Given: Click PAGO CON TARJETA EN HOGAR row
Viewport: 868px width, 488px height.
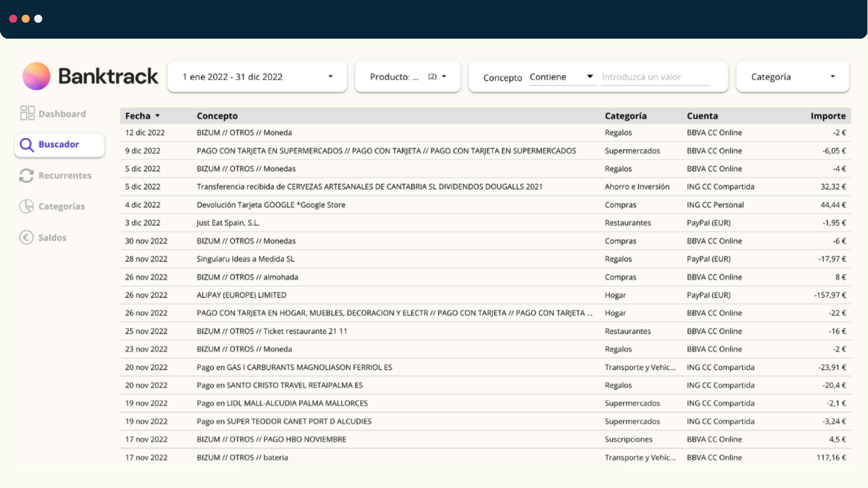Looking at the screenshot, I should click(x=485, y=313).
